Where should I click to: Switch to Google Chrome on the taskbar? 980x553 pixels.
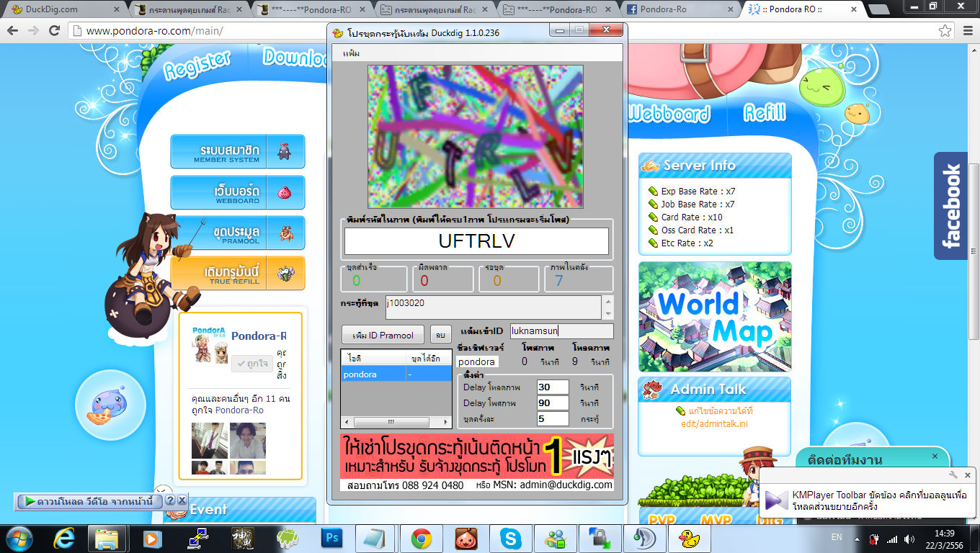click(422, 538)
